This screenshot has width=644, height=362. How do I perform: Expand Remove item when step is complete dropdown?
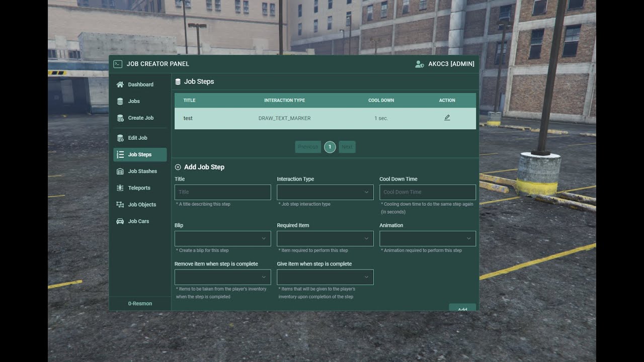pos(222,277)
